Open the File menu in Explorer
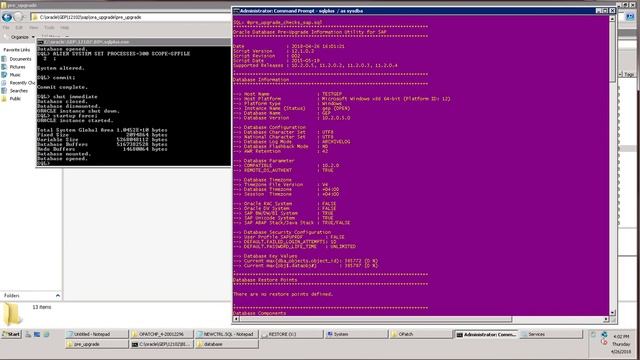 pyautogui.click(x=6, y=28)
